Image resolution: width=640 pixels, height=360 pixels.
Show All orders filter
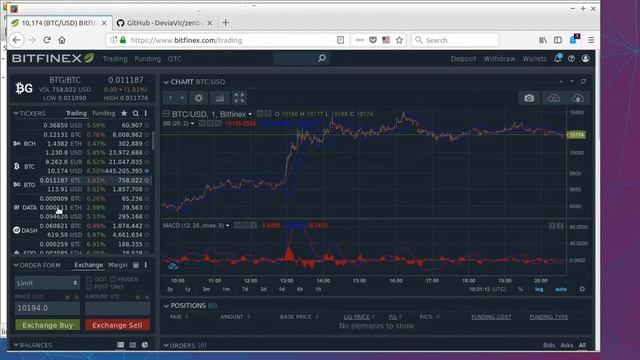[582, 346]
